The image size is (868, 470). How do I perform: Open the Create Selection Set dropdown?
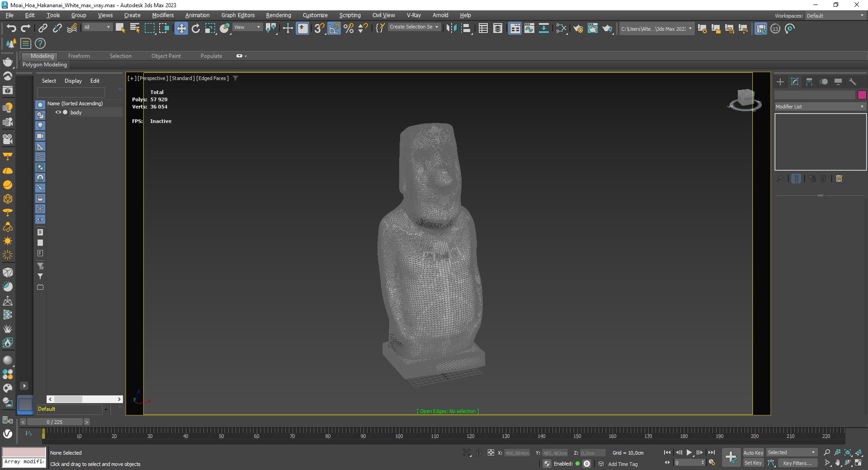click(414, 27)
